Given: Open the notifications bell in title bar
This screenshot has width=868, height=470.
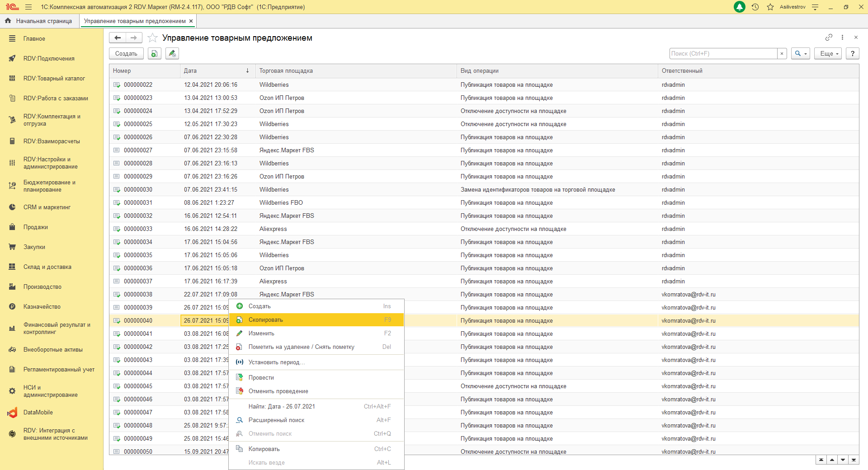Looking at the screenshot, I should click(740, 7).
